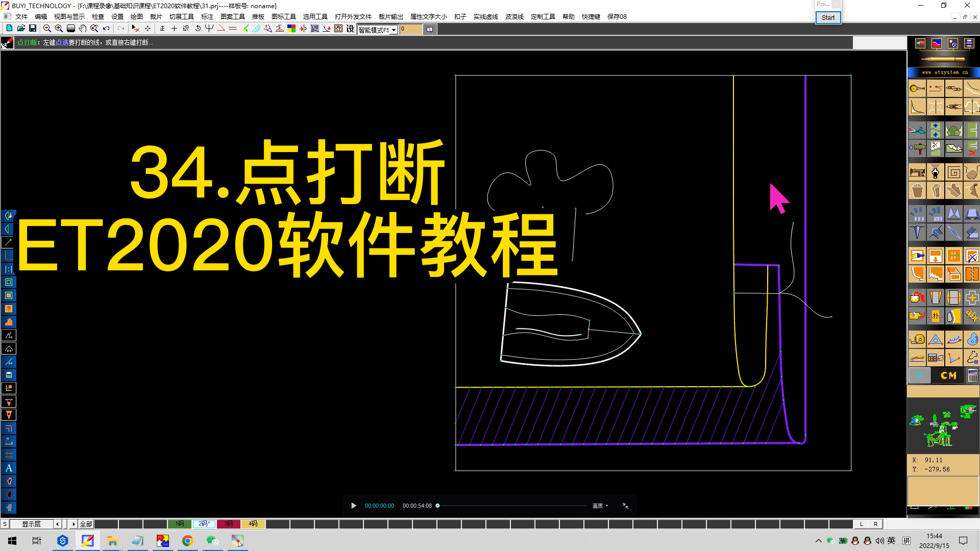Select the red 3码 size swatch
The image size is (980, 551).
pyautogui.click(x=228, y=524)
